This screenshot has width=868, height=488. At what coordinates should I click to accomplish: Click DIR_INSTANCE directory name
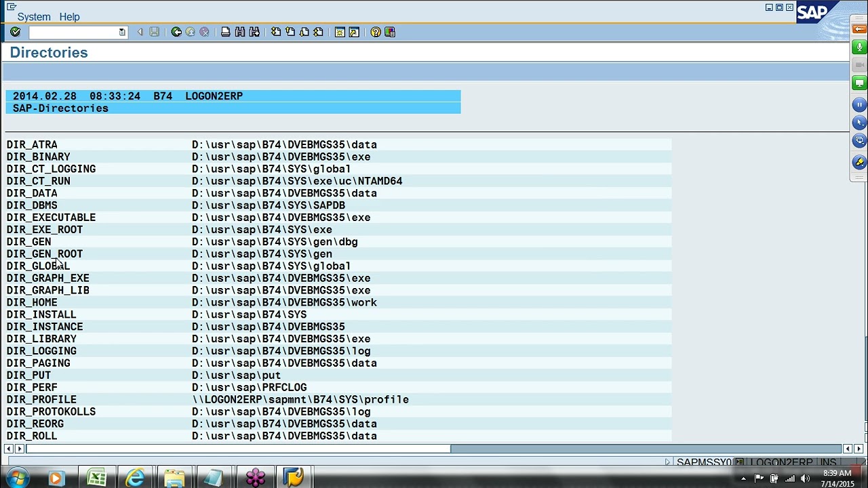[x=45, y=327]
